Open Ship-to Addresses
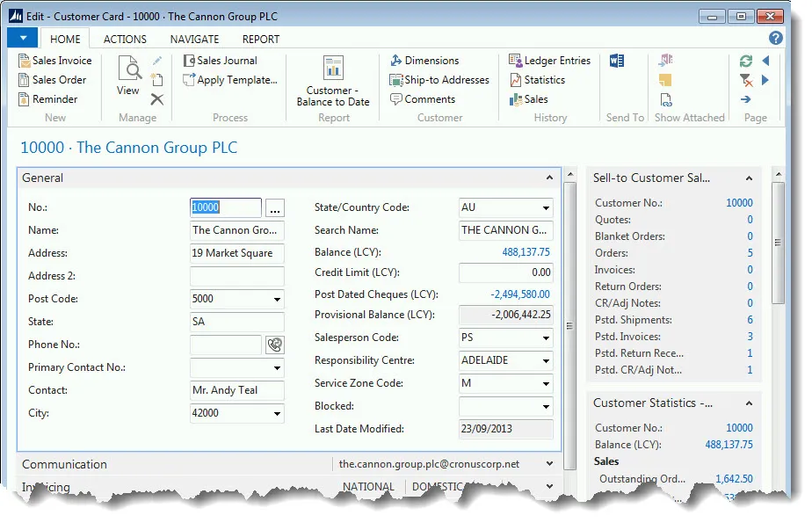The width and height of the screenshot is (812, 530). (439, 80)
